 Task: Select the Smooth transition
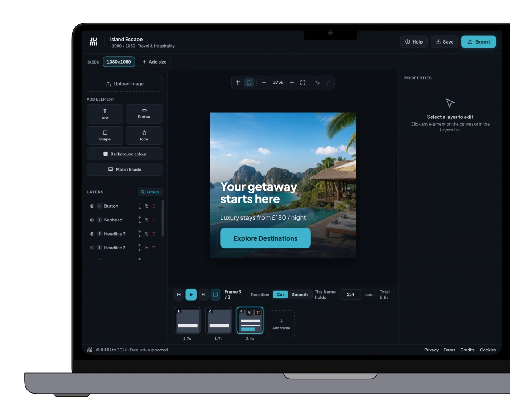(x=300, y=295)
